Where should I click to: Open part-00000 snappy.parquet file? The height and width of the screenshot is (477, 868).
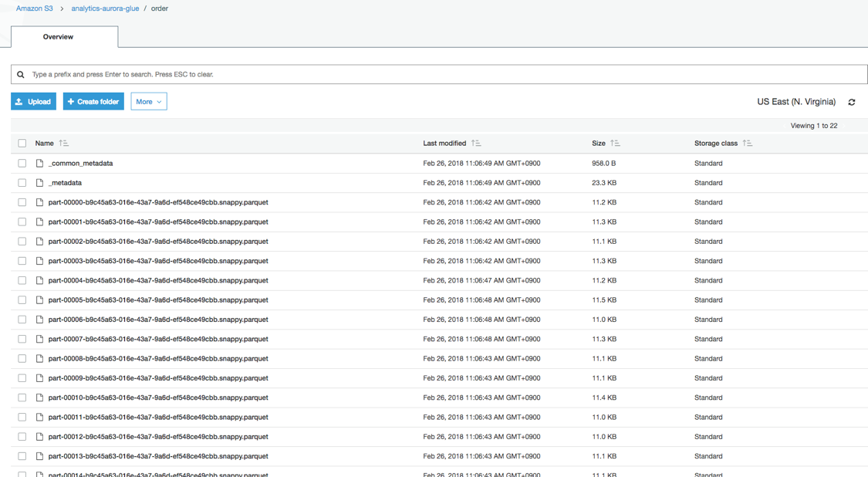158,202
